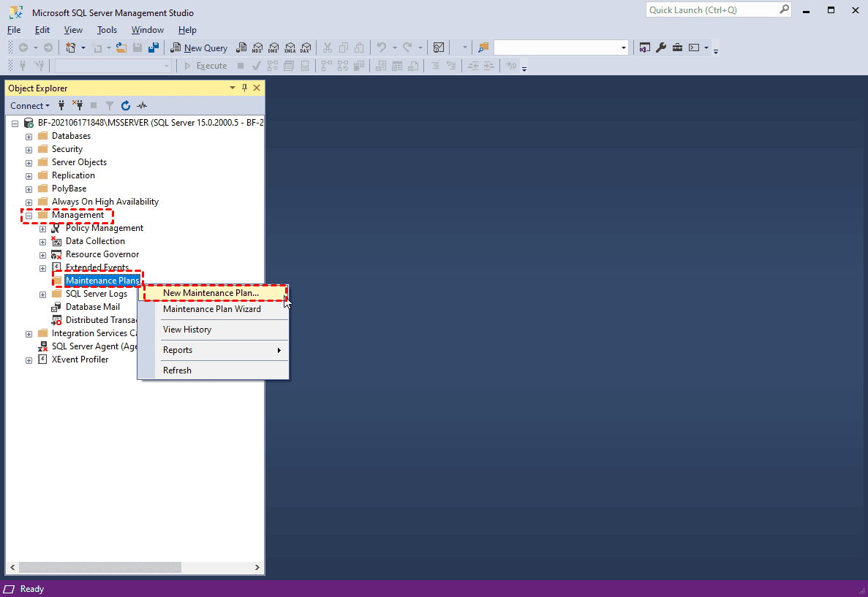Click the Quick Launch search field
Screen dimensions: 868x597
[718, 10]
